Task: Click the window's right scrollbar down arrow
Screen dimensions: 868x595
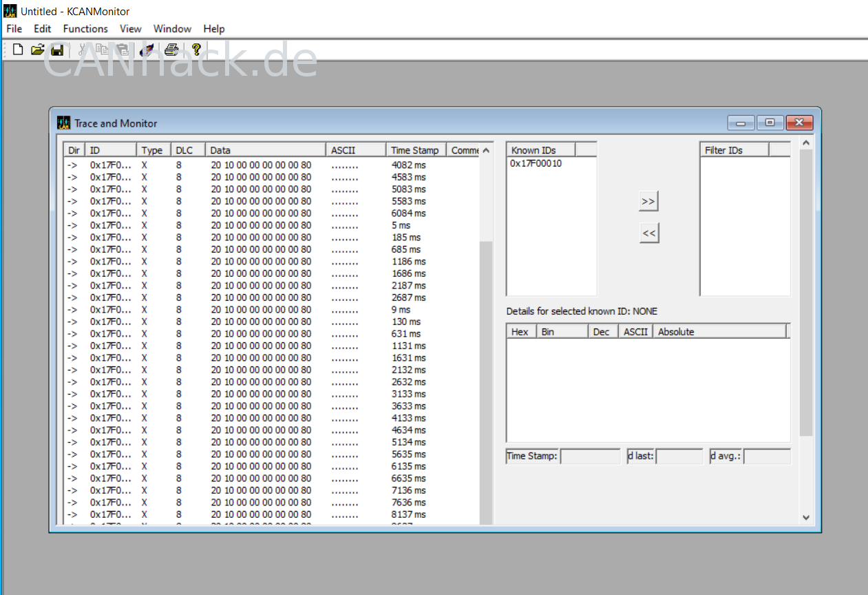Action: click(806, 517)
